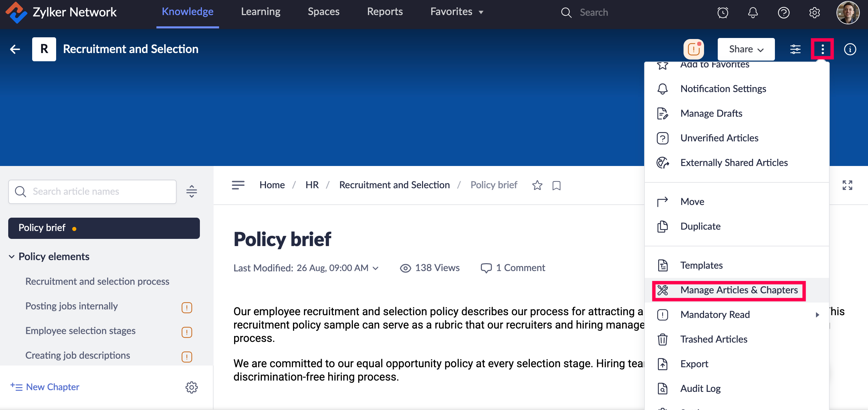Open the Share dropdown
868x410 pixels.
pos(746,49)
